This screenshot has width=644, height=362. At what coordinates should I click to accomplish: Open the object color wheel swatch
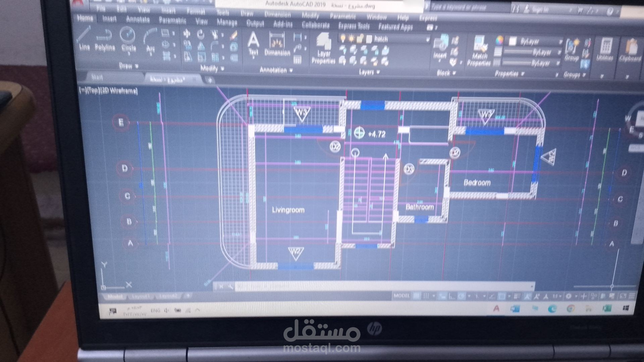(499, 41)
